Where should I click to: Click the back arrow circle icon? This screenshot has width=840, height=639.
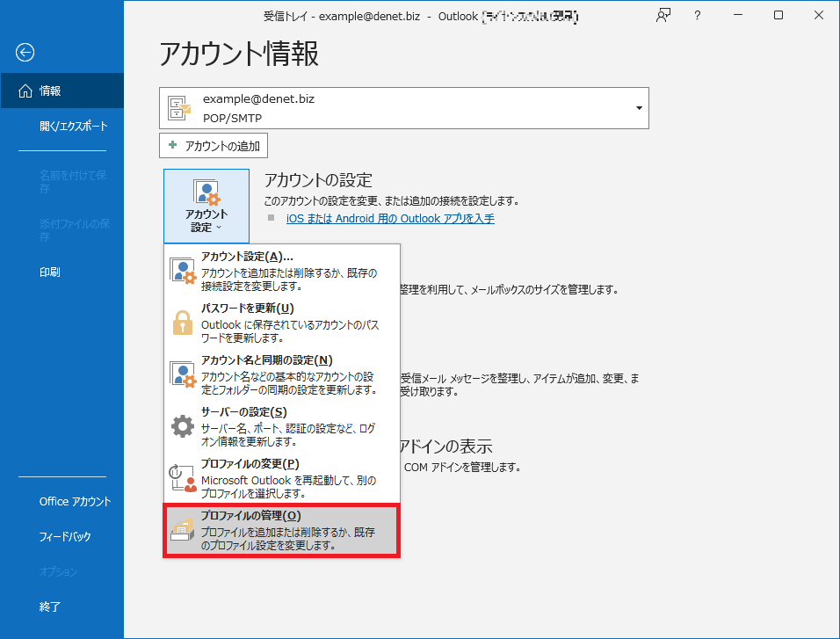pos(25,53)
